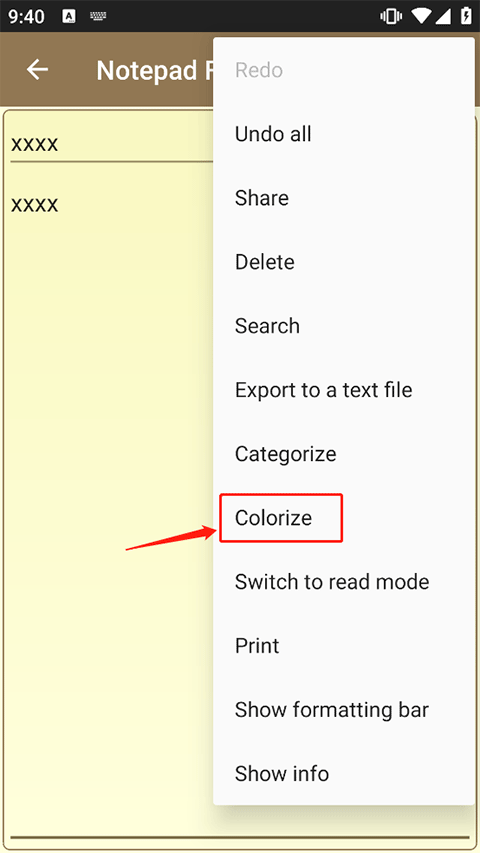Choose Print from the menu

tap(344, 646)
